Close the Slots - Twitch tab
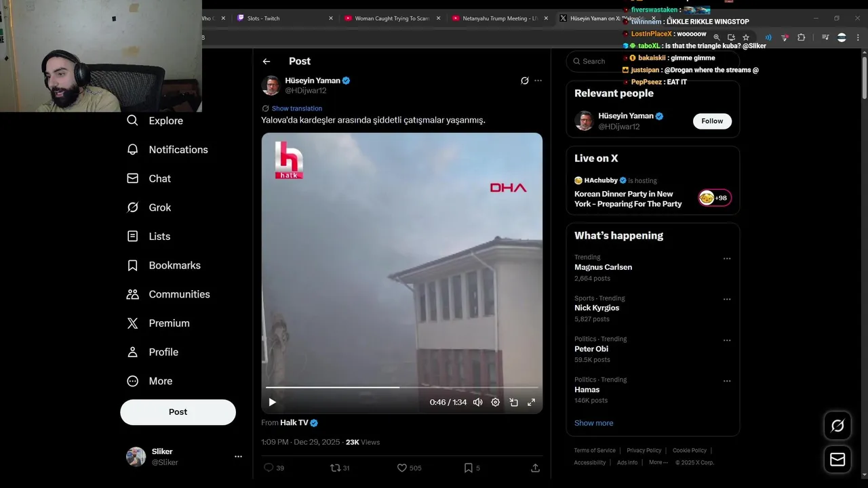868x488 pixels. 331,18
